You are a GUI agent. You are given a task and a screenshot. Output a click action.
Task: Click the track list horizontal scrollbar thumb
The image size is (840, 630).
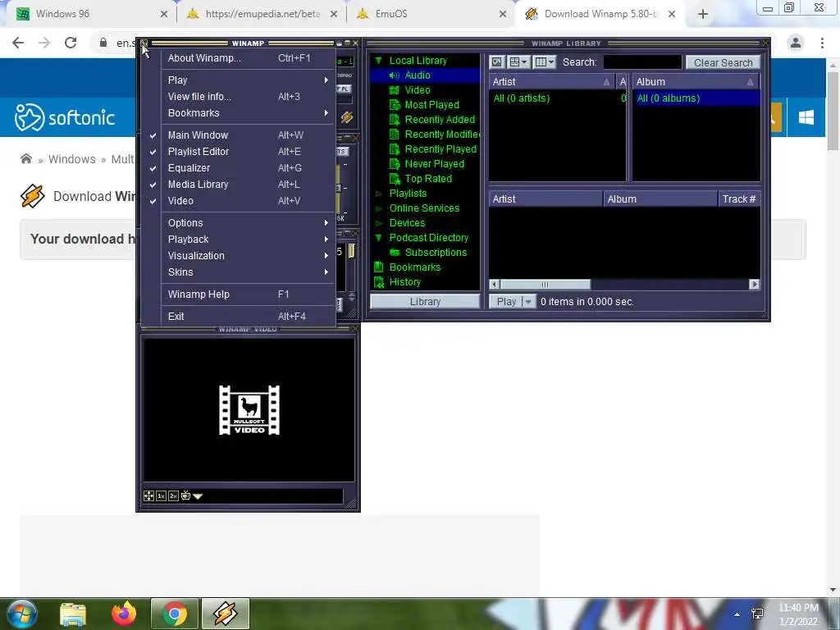545,285
